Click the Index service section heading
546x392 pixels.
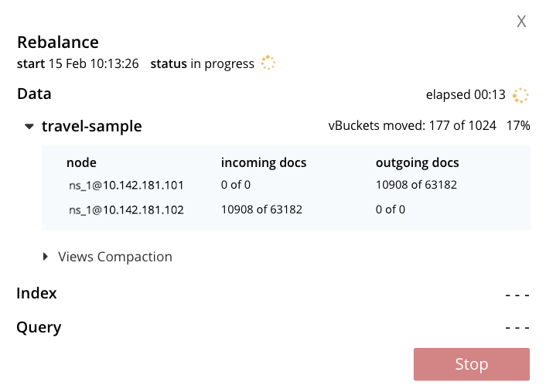click(36, 293)
